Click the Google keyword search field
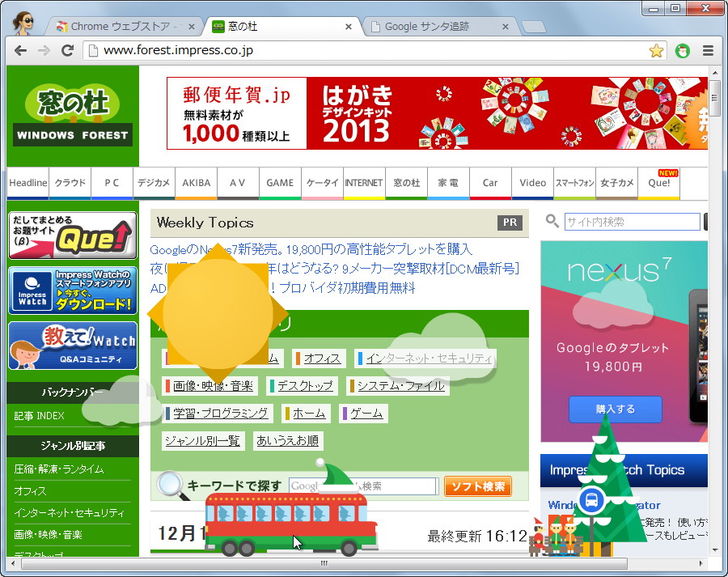Viewport: 728px width, 577px height. tap(363, 486)
